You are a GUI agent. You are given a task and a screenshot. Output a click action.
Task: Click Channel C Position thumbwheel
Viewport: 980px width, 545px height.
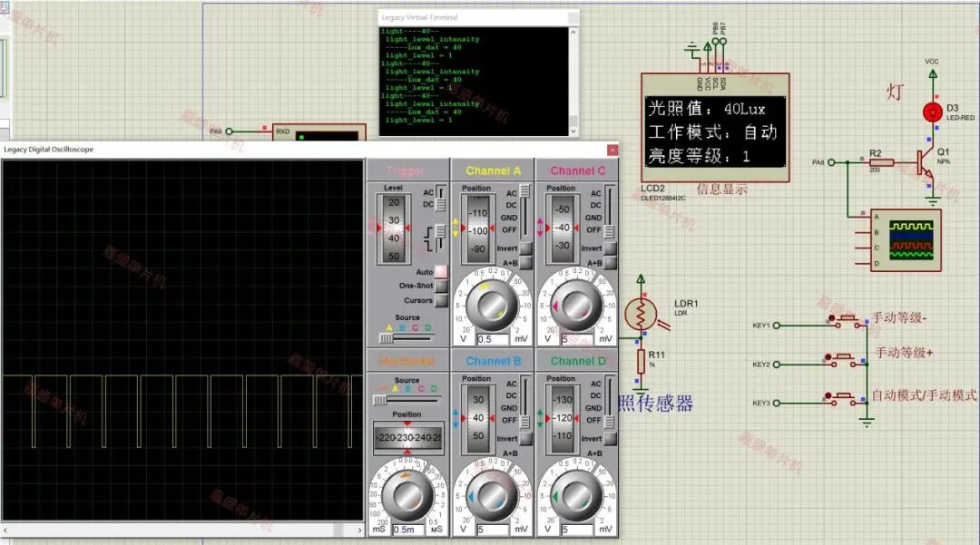click(563, 229)
